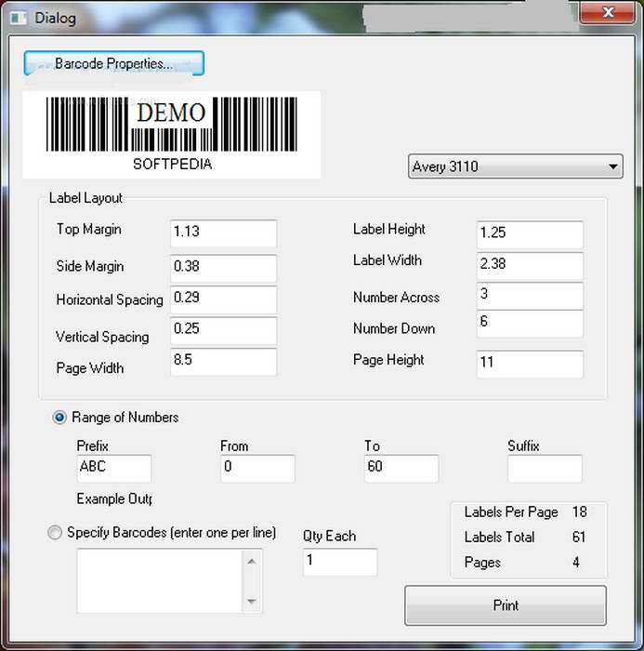Click the Prefix field containing ABC
Screen dimensions: 644x651
tap(114, 469)
